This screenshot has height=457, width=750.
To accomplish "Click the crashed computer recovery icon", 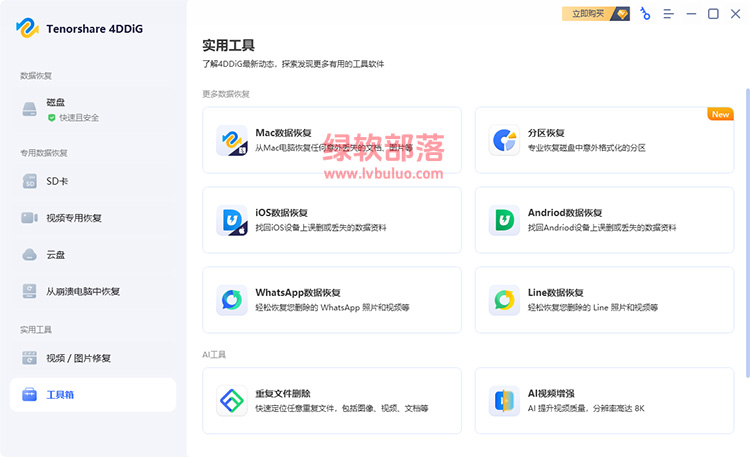I will point(30,291).
